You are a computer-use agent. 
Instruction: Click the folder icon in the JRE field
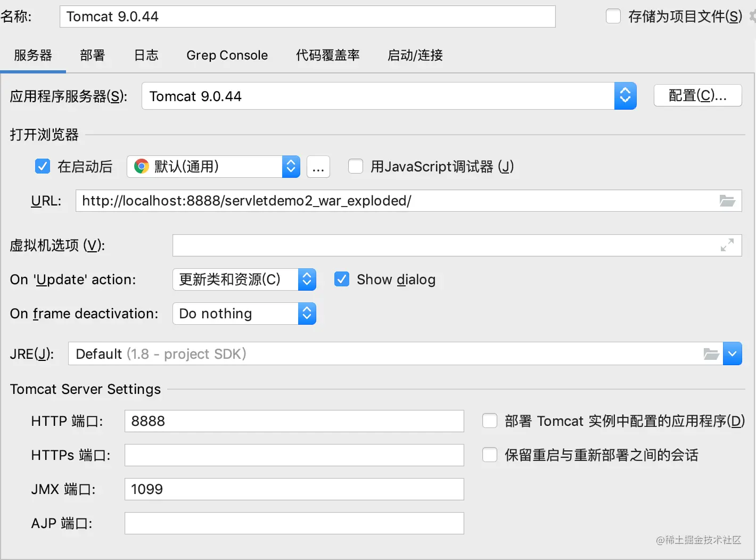click(x=711, y=354)
